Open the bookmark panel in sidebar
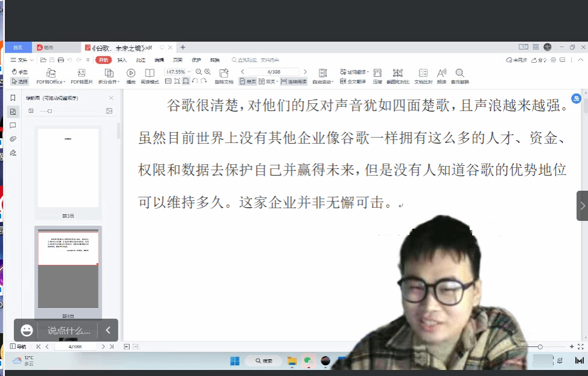Viewport: 588px width, 376px height. 13,98
